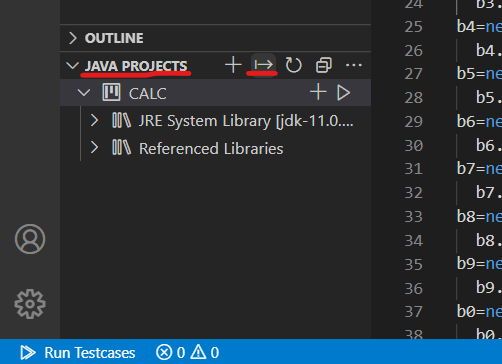The image size is (502, 364).
Task: Refresh the Java Projects view
Action: (x=293, y=65)
